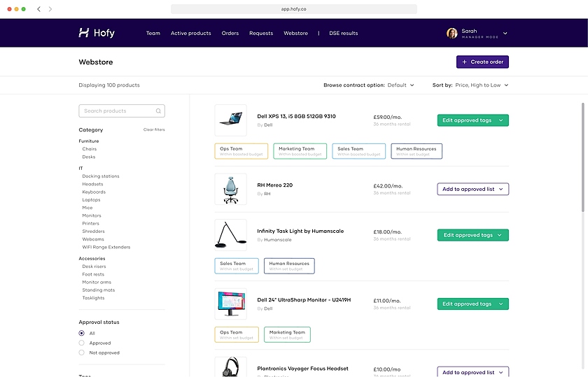Screen dimensions: 588x377
Task: Click the Create order button
Action: pyautogui.click(x=482, y=62)
